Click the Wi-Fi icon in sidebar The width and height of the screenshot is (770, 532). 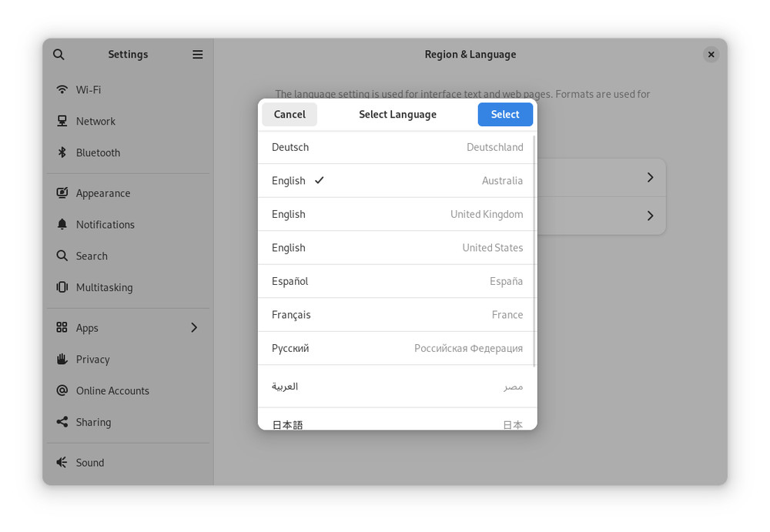[x=62, y=89]
